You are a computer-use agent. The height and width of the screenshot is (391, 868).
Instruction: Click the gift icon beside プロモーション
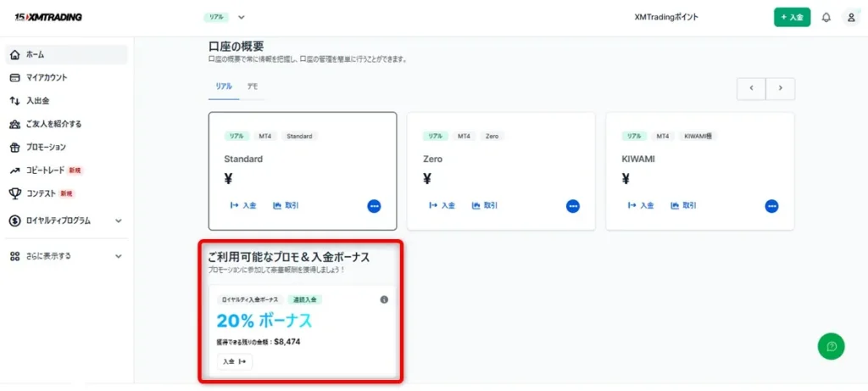pos(15,148)
